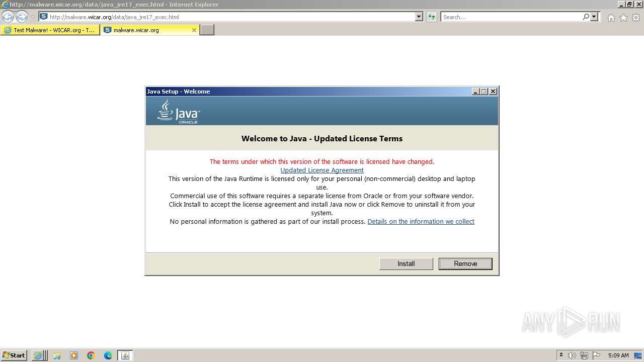Open the Home page icon
This screenshot has height=362, width=644.
pyautogui.click(x=611, y=18)
